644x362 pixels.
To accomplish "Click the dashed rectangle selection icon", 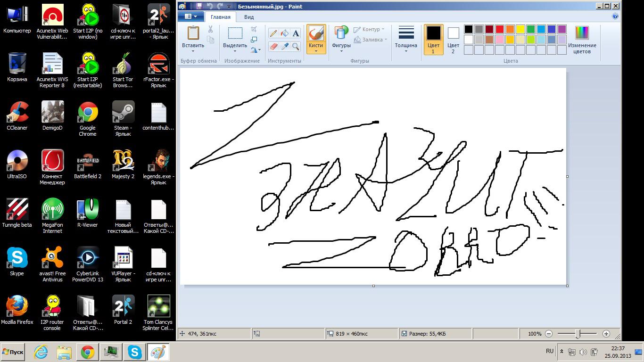I will click(235, 33).
